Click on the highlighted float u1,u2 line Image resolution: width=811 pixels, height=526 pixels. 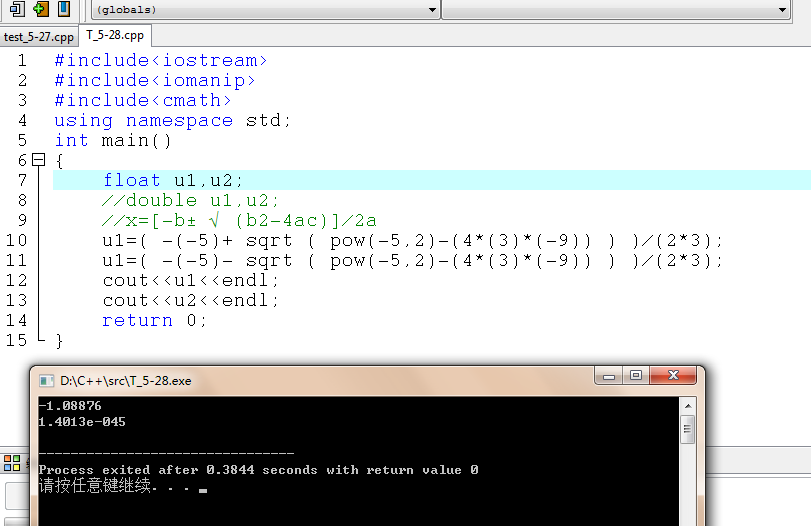tap(431, 180)
